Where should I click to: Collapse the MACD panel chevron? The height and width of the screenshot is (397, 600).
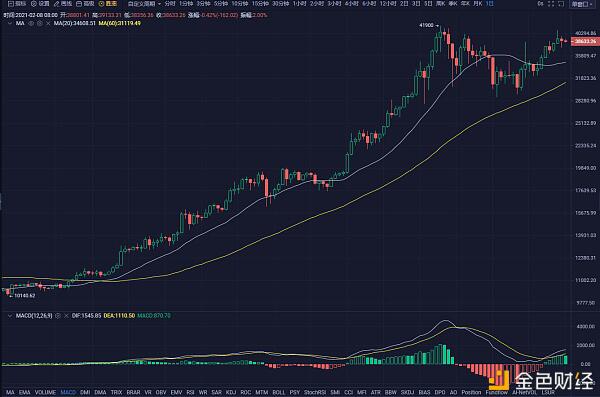pyautogui.click(x=10, y=316)
